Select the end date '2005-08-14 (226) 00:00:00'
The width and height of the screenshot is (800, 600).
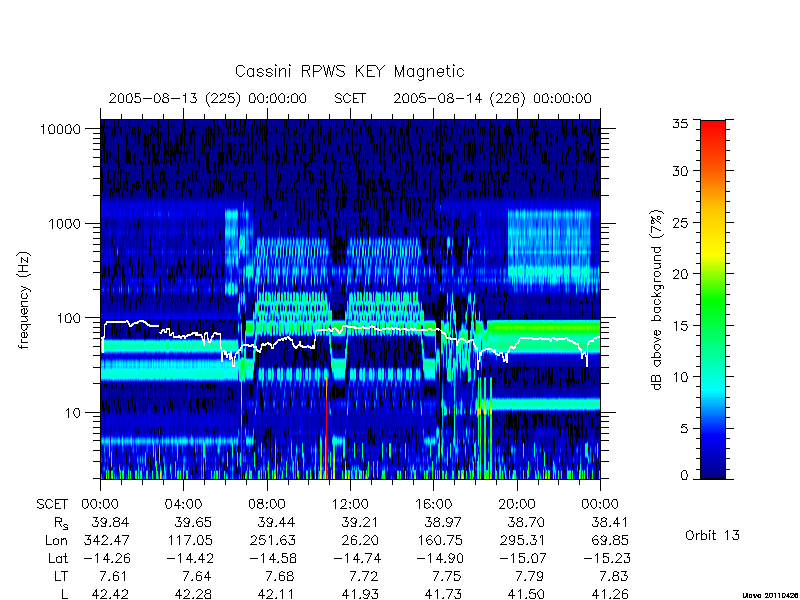click(x=492, y=98)
